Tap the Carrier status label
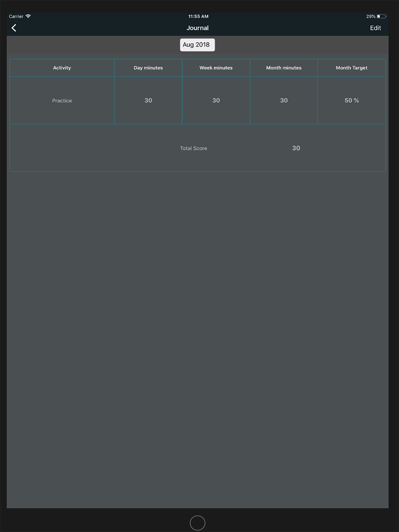Screen dimensions: 399x532 pyautogui.click(x=16, y=16)
